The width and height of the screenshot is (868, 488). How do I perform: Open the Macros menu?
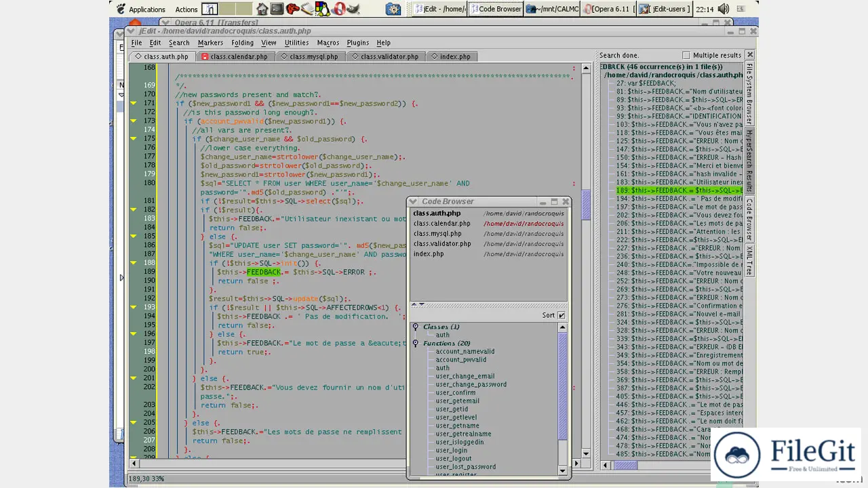[328, 43]
